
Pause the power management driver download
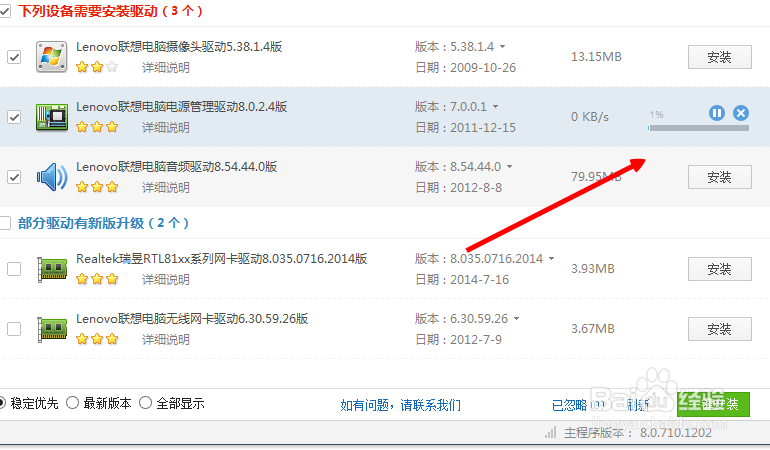[x=717, y=113]
